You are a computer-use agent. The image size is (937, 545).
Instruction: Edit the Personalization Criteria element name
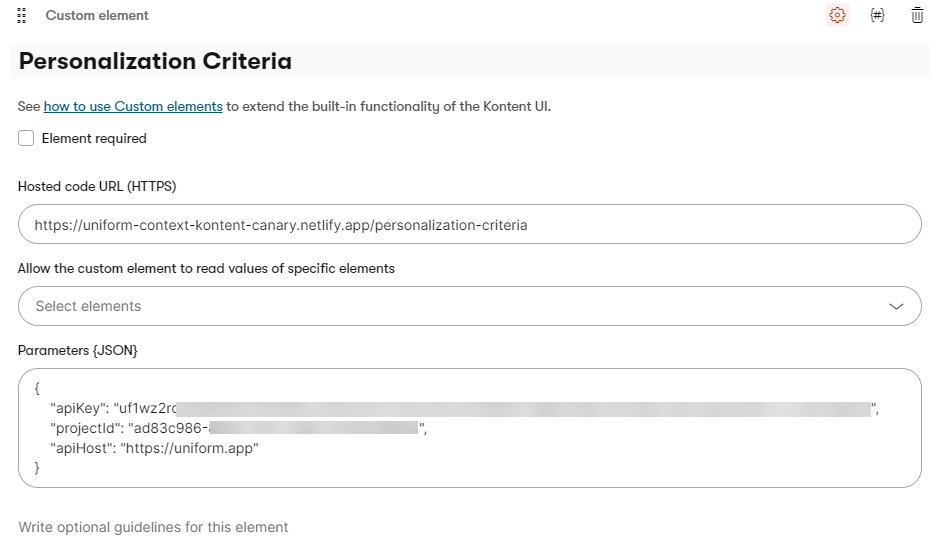[156, 61]
